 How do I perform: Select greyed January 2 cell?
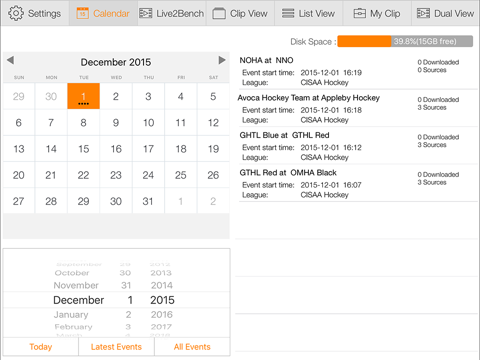[213, 201]
